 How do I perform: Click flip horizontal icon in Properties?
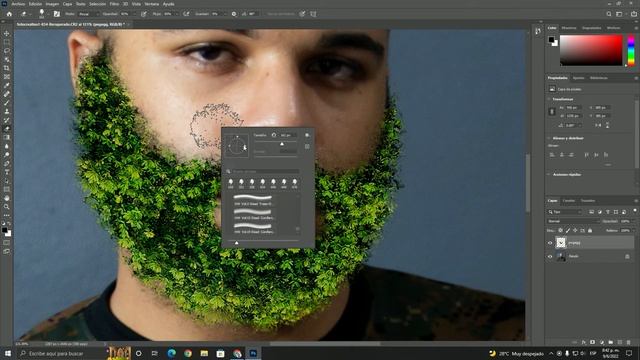(x=598, y=125)
